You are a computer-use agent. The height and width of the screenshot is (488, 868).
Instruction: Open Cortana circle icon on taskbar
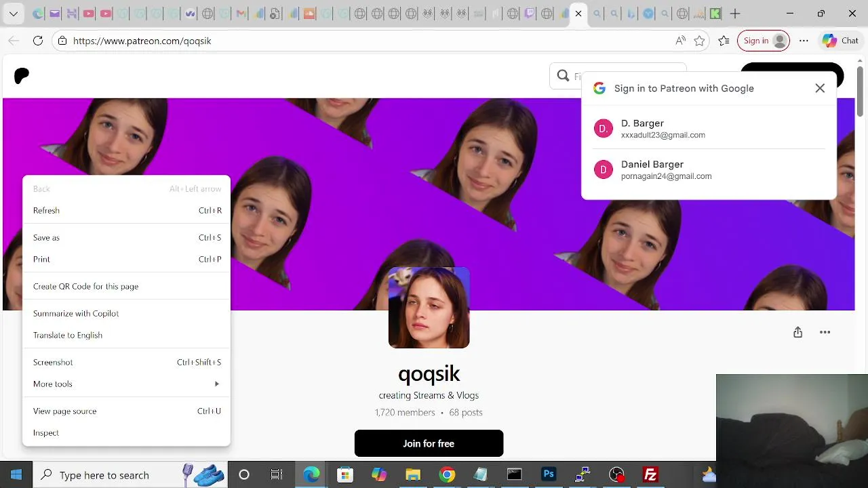[x=244, y=474]
